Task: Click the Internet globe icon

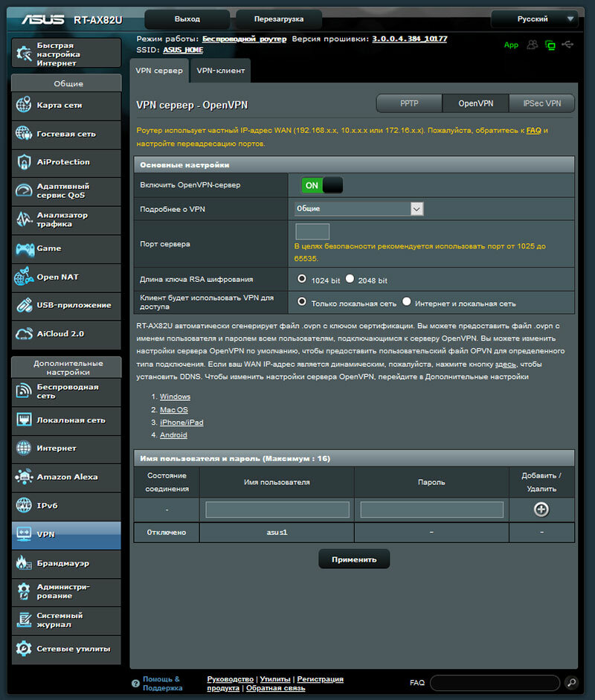Action: coord(24,448)
